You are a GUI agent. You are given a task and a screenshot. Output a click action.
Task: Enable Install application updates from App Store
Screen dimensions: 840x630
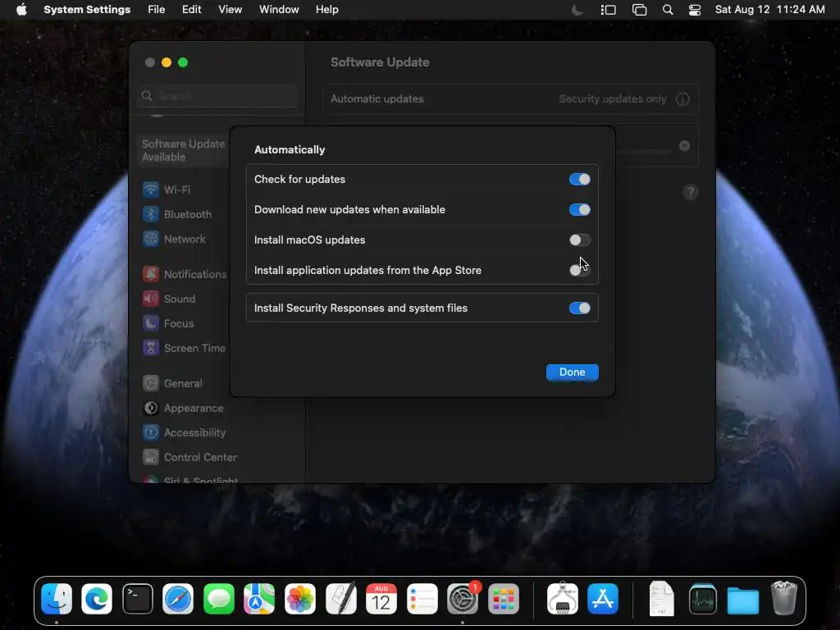point(579,270)
